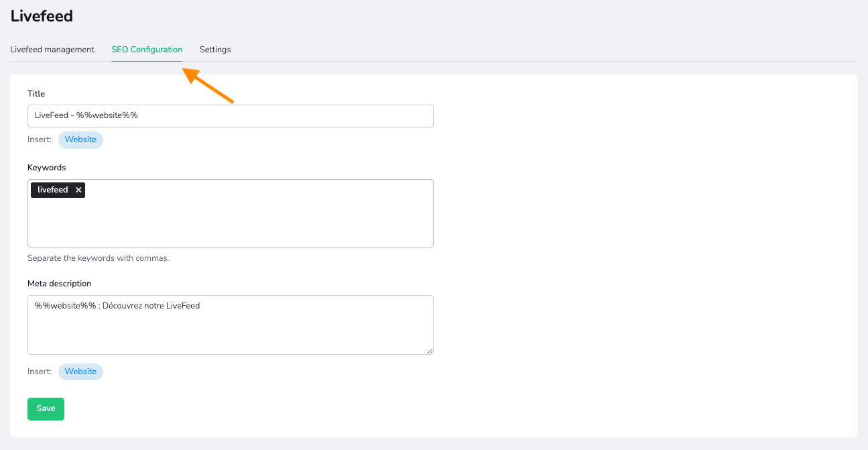The height and width of the screenshot is (450, 868).
Task: Click inside the Meta description textarea
Action: 231,325
